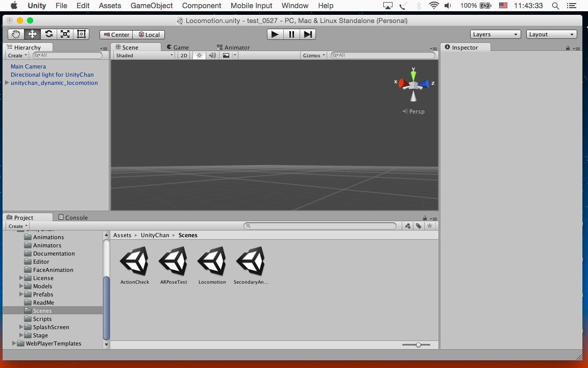Viewport: 588px width, 368px height.
Task: Expand the SplashScreen folder
Action: point(21,327)
